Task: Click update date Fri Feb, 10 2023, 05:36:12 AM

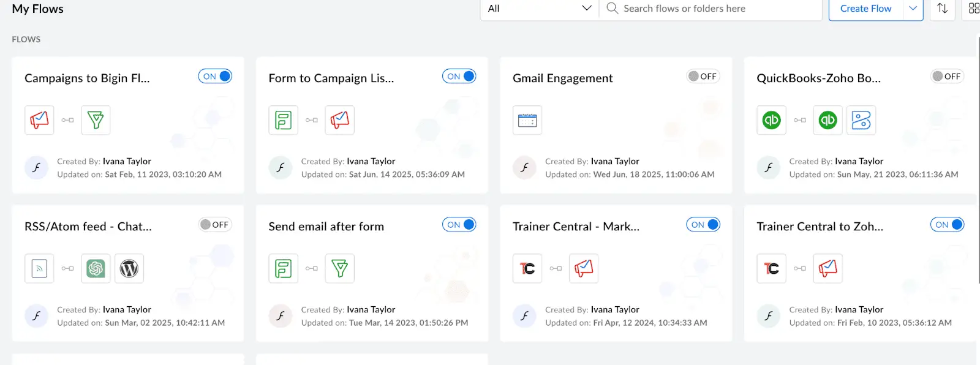Action: point(894,323)
